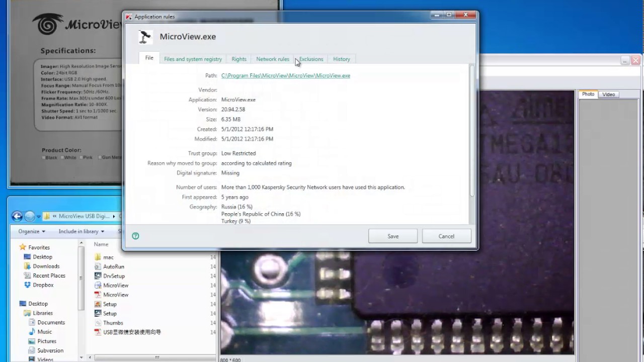
Task: Open the Include in library dropdown
Action: click(82, 231)
